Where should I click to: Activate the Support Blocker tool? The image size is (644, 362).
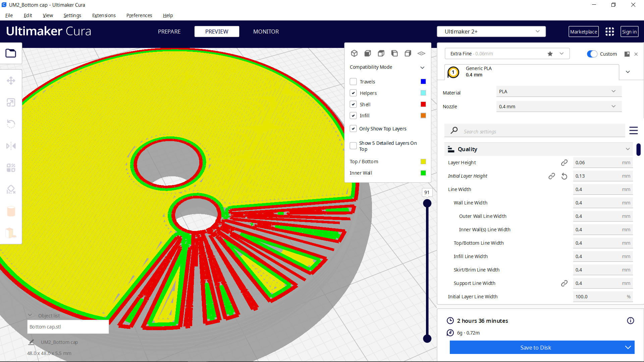coord(11,189)
